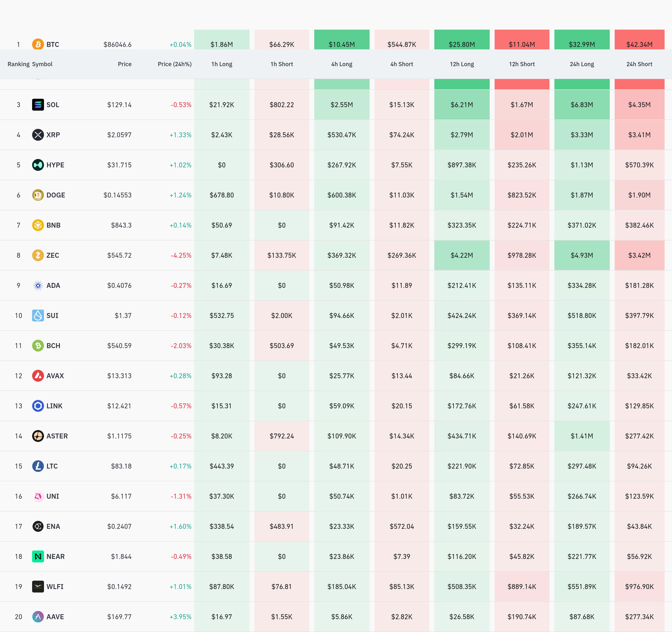Click the DOGE coin icon

38,195
